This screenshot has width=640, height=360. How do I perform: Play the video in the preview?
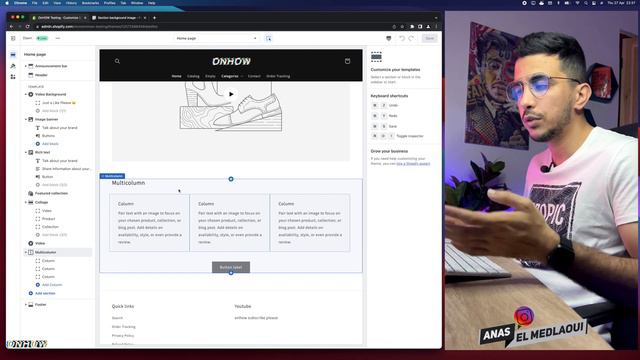coord(231,94)
